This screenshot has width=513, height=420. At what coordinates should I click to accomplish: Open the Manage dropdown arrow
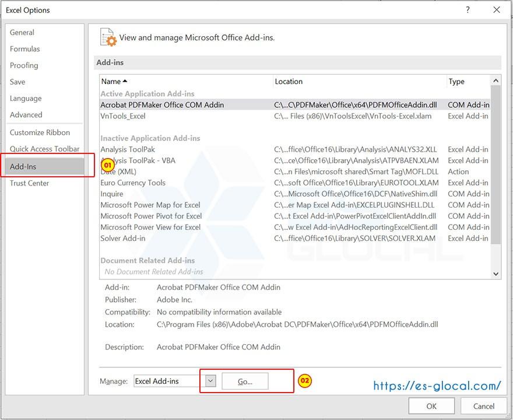210,381
